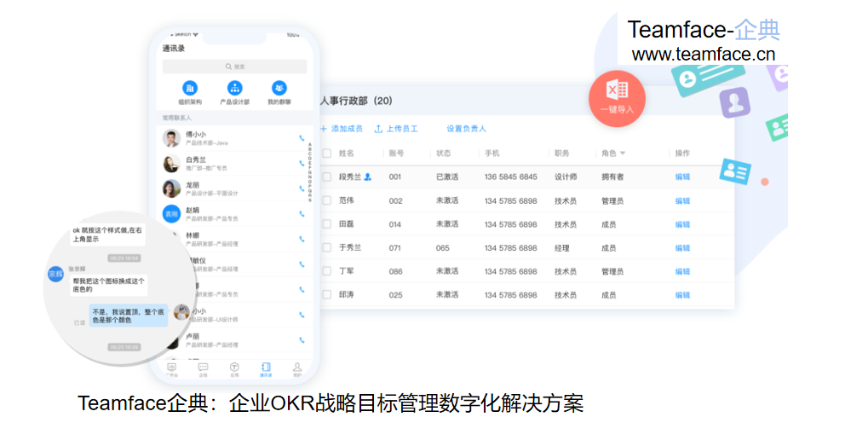Tap the phone icon for 白秀兰
This screenshot has height=423, width=868.
(302, 163)
